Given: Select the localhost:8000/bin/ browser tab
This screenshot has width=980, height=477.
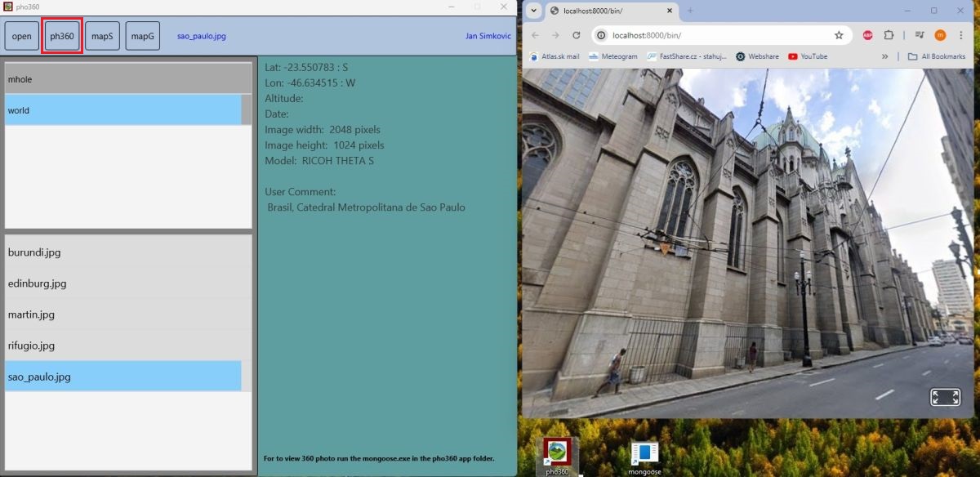Looking at the screenshot, I should point(612,11).
